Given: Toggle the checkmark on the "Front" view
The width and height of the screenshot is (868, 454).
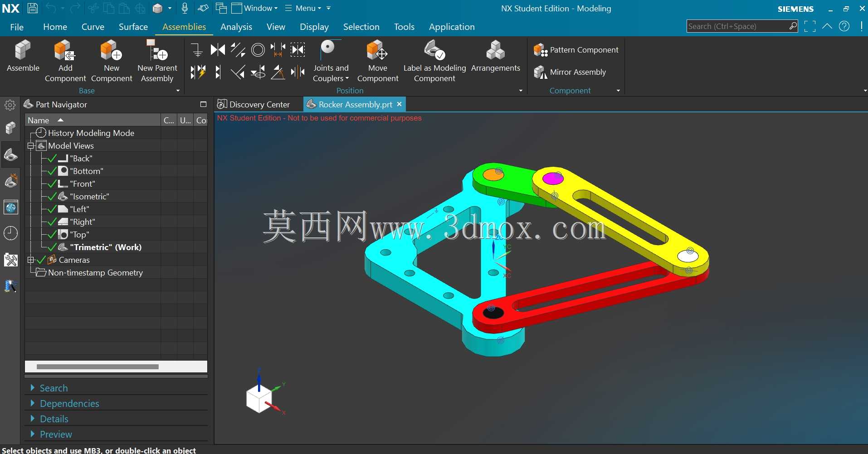Looking at the screenshot, I should 52,184.
